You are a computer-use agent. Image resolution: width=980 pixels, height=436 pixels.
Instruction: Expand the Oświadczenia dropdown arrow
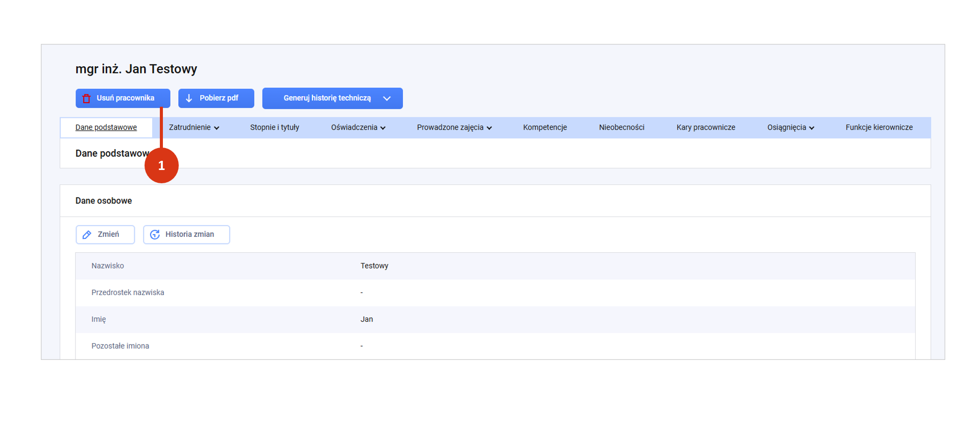(x=383, y=128)
